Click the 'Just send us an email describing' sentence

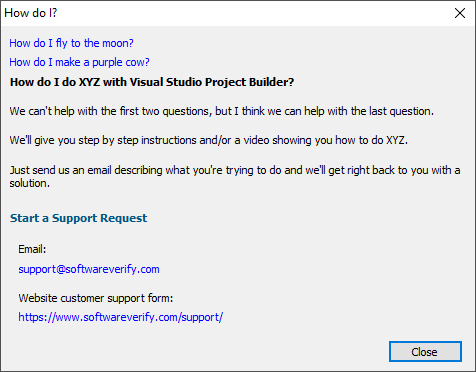pos(235,176)
